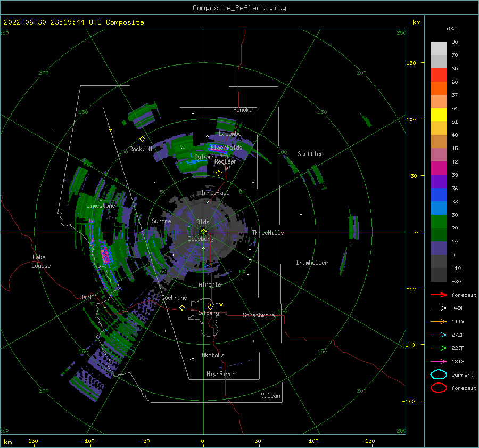Select the 54 dBZ yellow color swatch
The width and height of the screenshot is (479, 448).
(439, 115)
